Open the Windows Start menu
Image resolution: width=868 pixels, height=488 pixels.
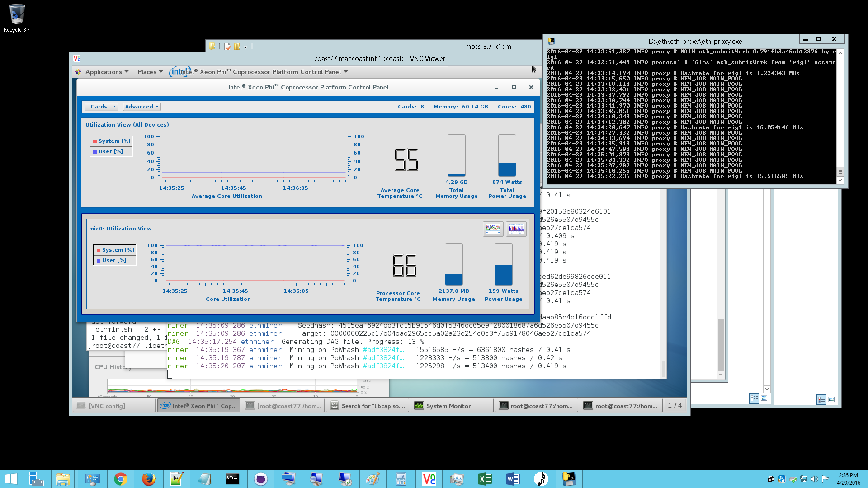pyautogui.click(x=11, y=479)
